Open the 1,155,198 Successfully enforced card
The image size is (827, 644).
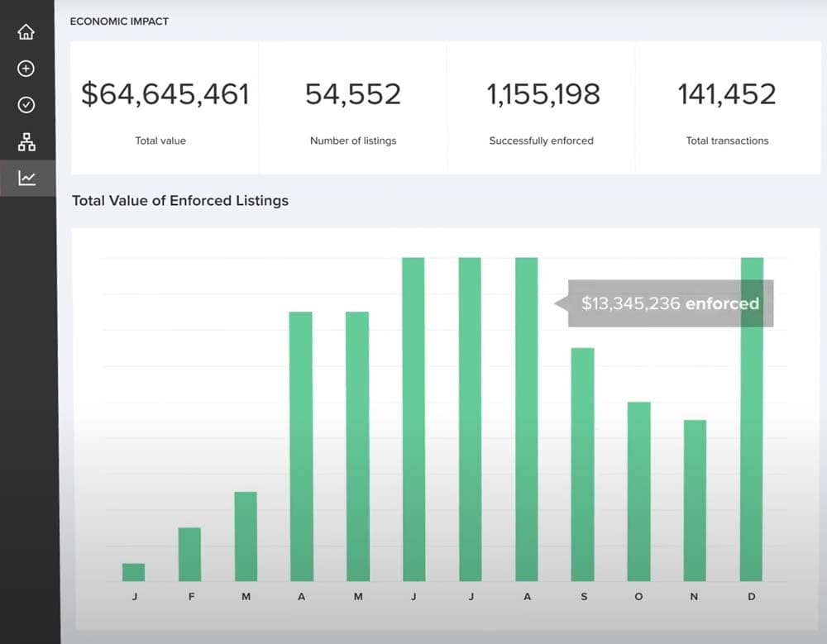542,108
